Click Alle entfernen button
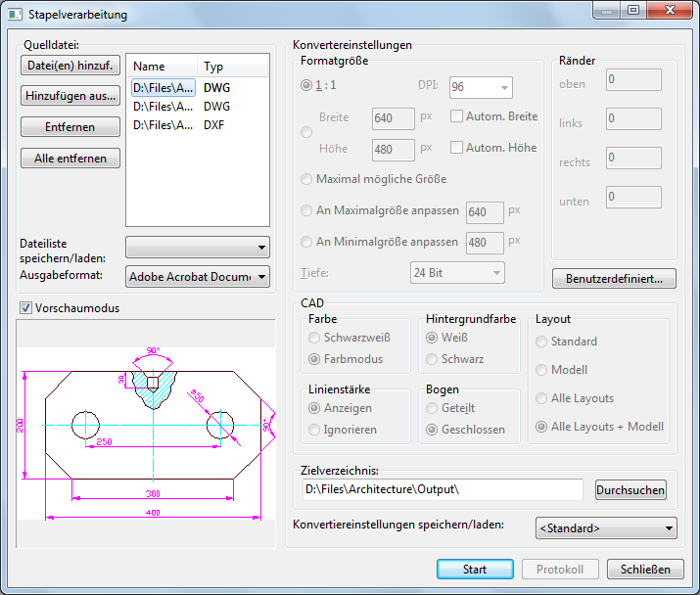The width and height of the screenshot is (700, 595). (70, 159)
